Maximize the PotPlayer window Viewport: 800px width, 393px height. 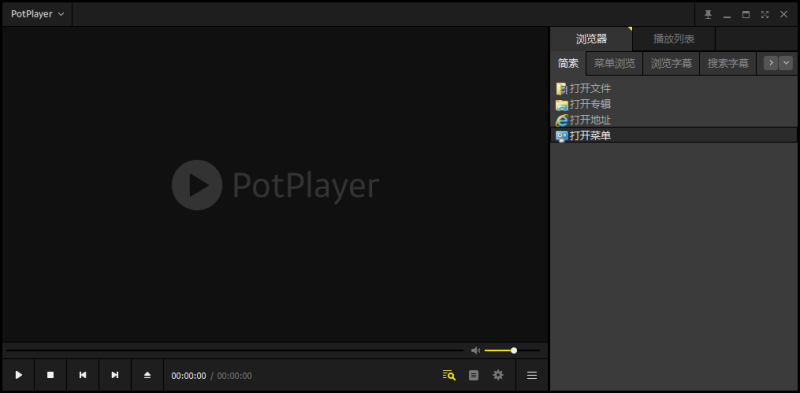tap(746, 14)
